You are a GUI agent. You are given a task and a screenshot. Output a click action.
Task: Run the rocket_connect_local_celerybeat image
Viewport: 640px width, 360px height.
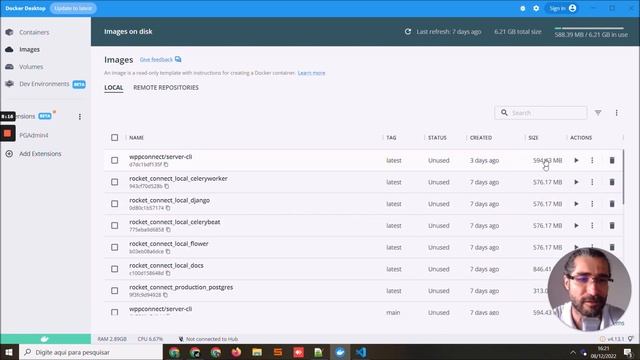576,225
